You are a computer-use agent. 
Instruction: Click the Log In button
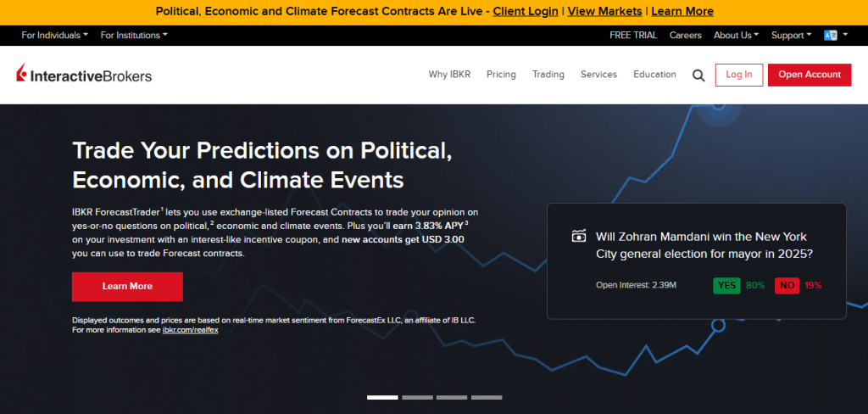(x=738, y=75)
